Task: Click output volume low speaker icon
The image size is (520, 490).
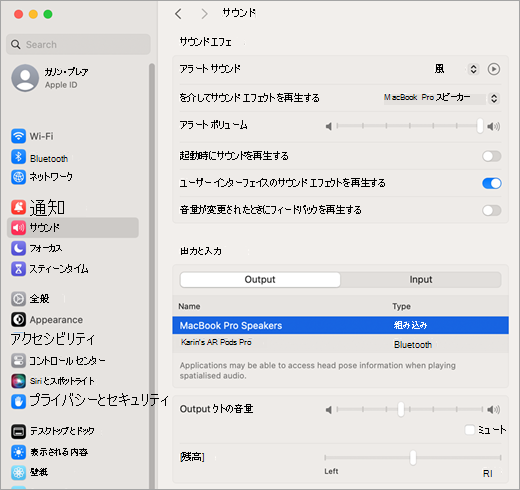Action: coord(329,410)
